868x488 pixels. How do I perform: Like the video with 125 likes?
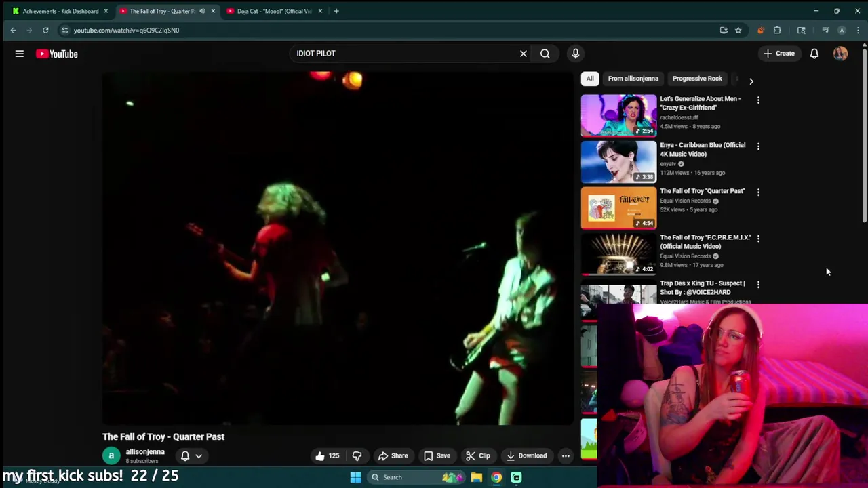(x=327, y=456)
